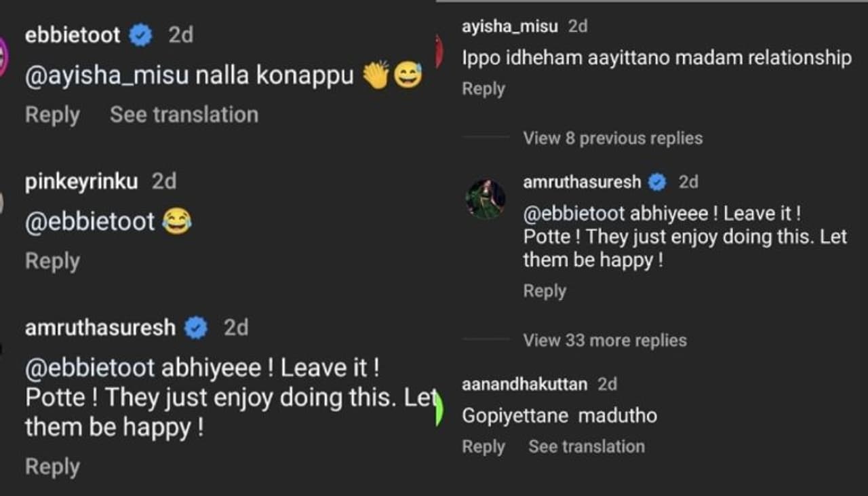Reply to ebbietoot's nalla konappu comment

(52, 115)
